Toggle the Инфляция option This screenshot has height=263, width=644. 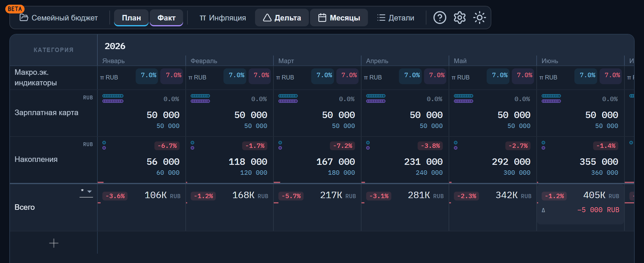tap(223, 18)
